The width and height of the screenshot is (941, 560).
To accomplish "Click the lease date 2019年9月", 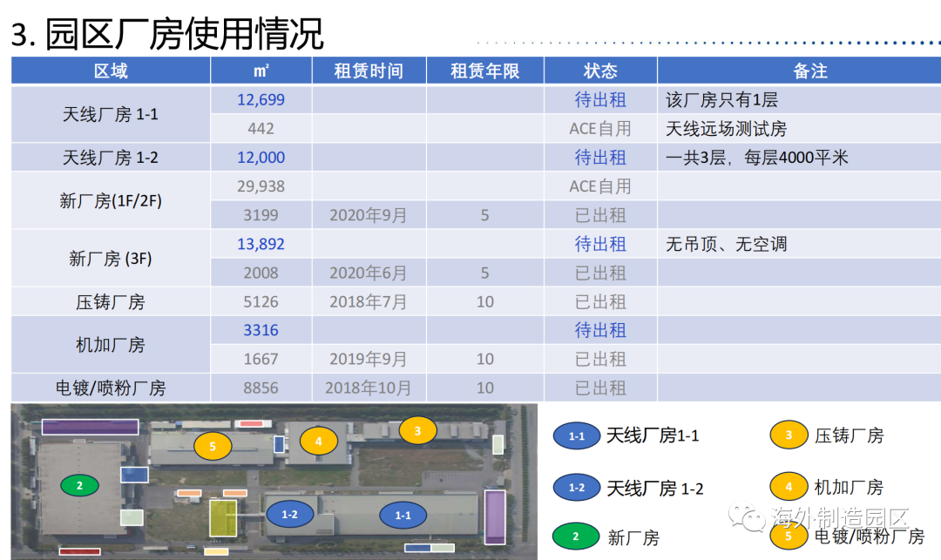I will point(369,359).
